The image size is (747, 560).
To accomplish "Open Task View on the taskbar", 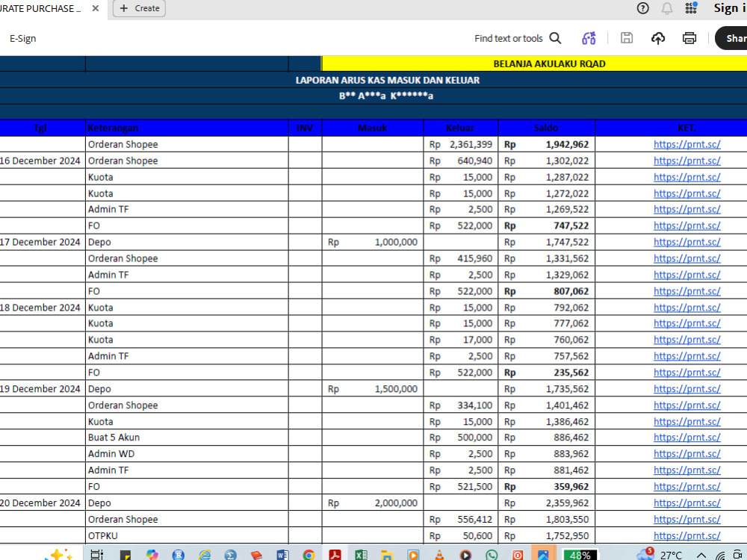I will click(x=96, y=555).
